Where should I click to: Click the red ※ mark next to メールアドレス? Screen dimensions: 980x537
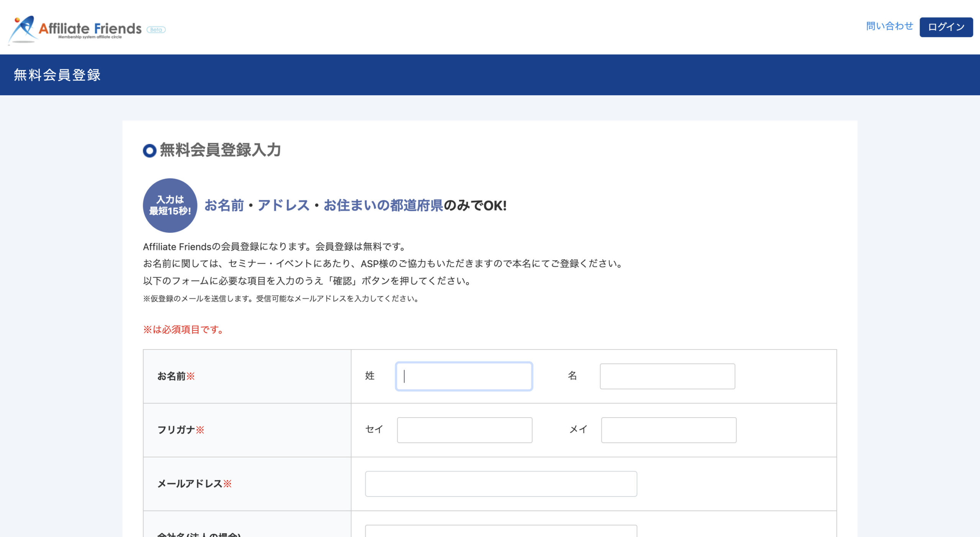228,484
